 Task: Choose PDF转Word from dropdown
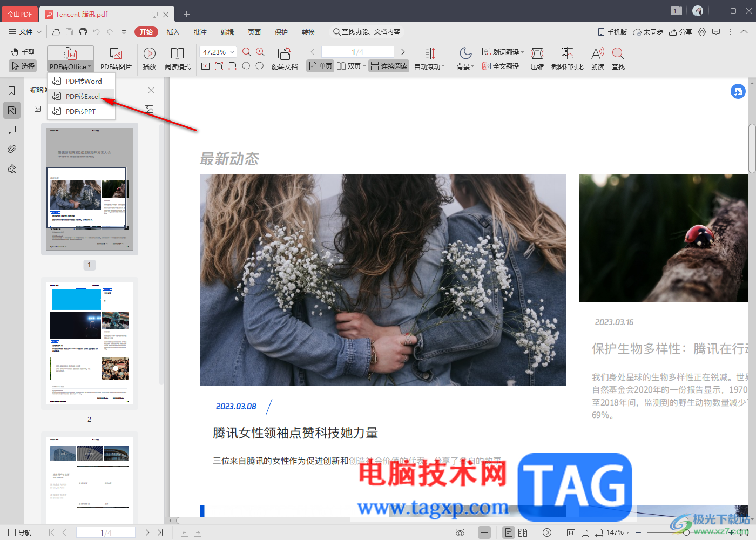click(82, 81)
